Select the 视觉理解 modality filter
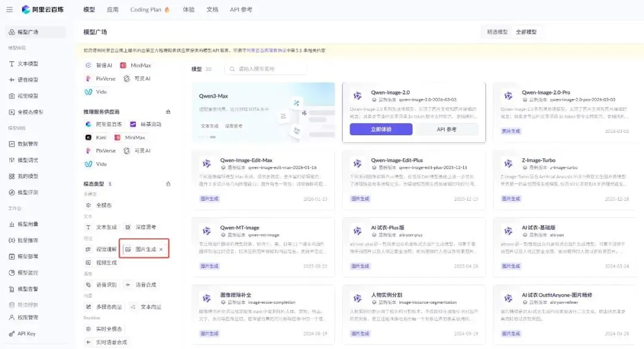Screen dimensions: 644x349 tap(101, 250)
